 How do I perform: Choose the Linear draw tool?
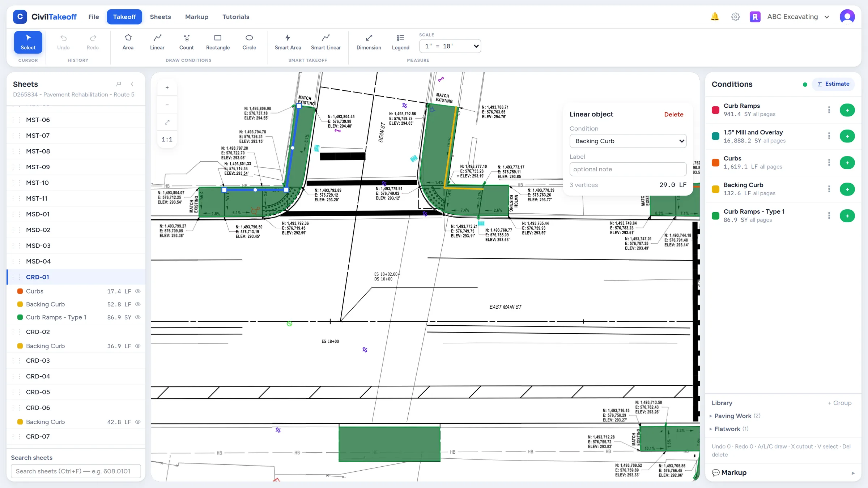pos(157,42)
